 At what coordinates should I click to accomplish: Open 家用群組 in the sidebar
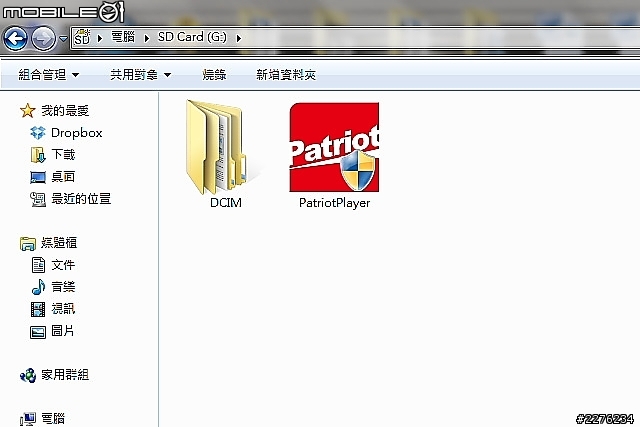(x=65, y=375)
